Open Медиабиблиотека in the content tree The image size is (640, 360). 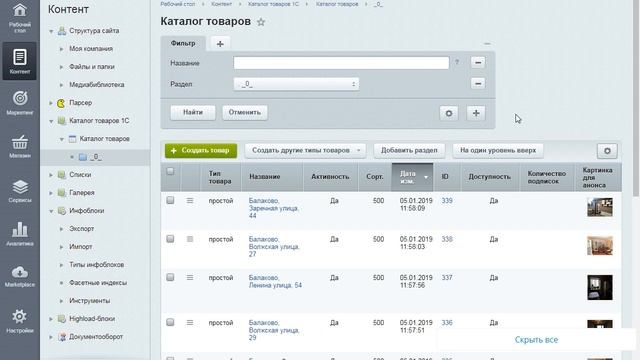(97, 85)
